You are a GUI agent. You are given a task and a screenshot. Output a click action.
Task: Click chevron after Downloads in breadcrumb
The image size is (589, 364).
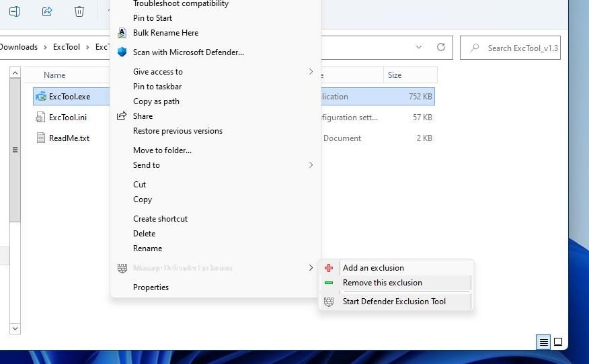pos(45,47)
